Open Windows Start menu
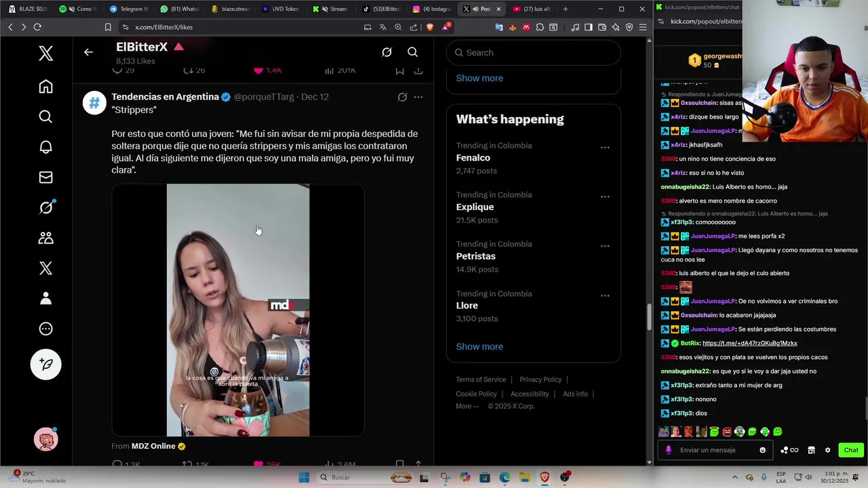The height and width of the screenshot is (488, 868). click(x=304, y=477)
